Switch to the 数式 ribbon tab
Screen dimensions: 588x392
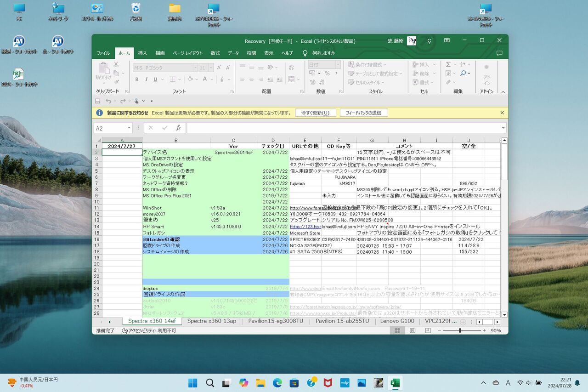tap(215, 53)
